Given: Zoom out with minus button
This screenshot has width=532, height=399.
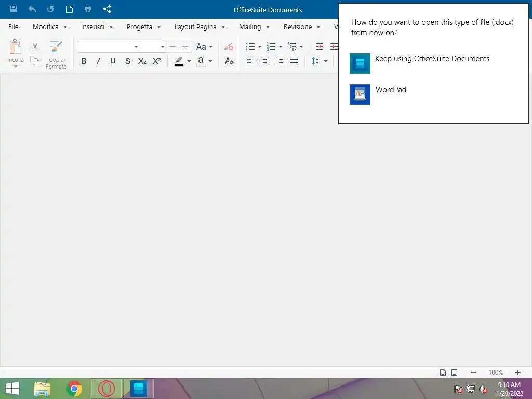Looking at the screenshot, I should (x=473, y=373).
